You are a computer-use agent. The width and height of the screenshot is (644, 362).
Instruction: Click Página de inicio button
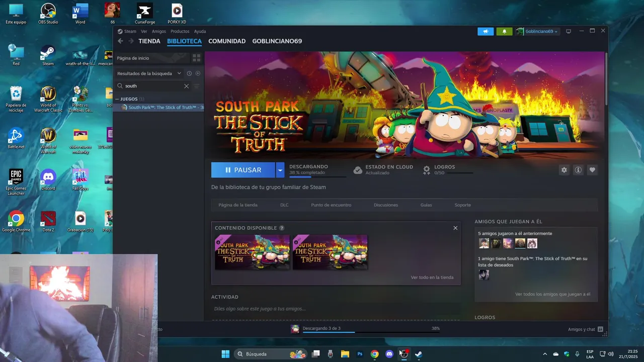[152, 58]
